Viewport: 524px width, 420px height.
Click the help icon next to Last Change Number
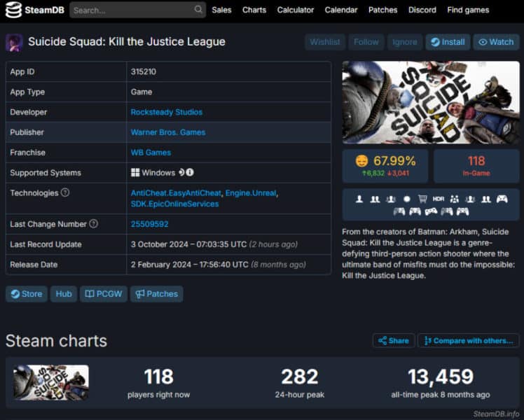(94, 224)
